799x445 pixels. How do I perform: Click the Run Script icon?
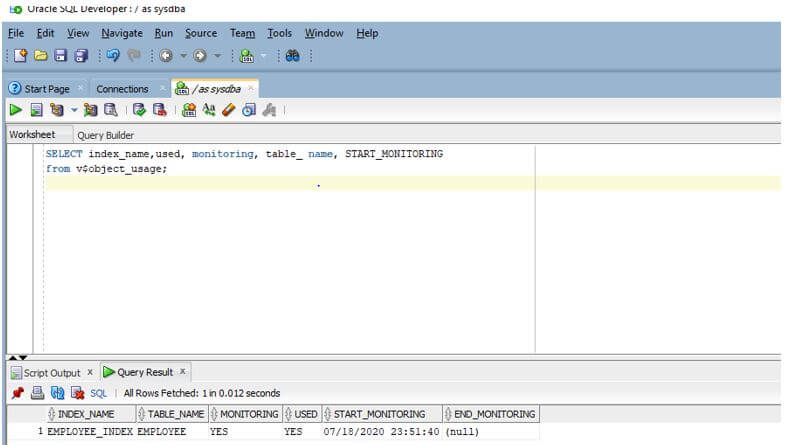tap(36, 110)
